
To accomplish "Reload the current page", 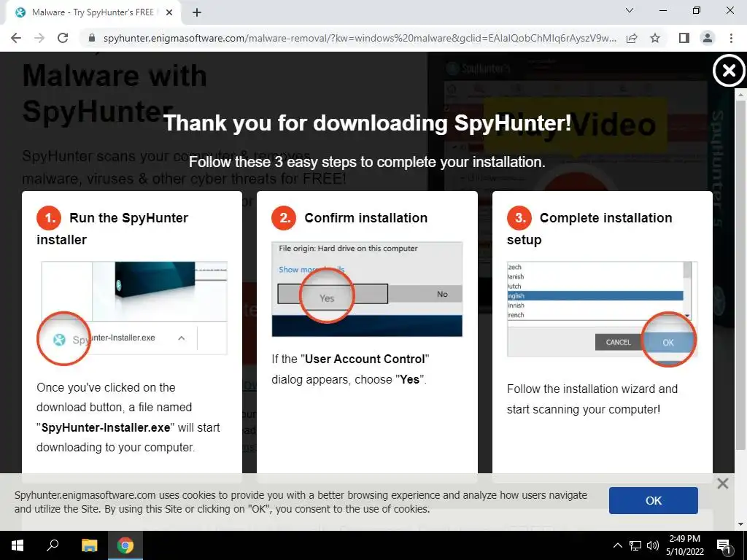I will tap(63, 38).
